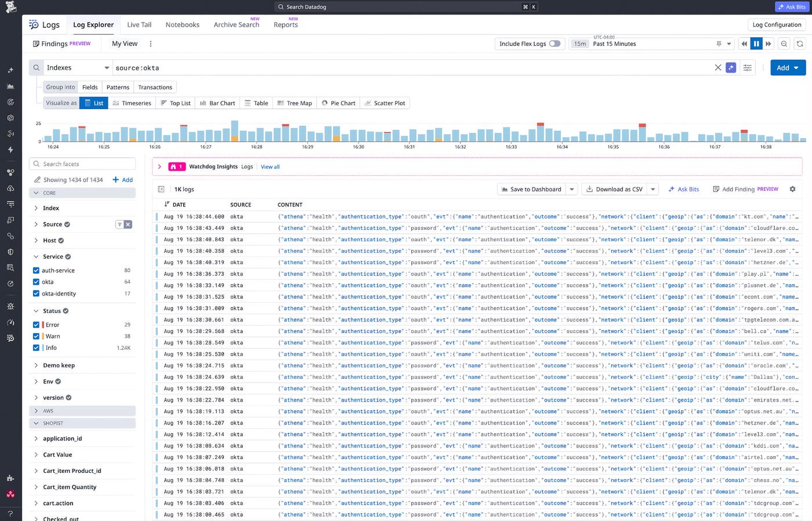Click the lightning bolt icon in sidebar
Image resolution: width=812 pixels, height=521 pixels.
[x=10, y=150]
